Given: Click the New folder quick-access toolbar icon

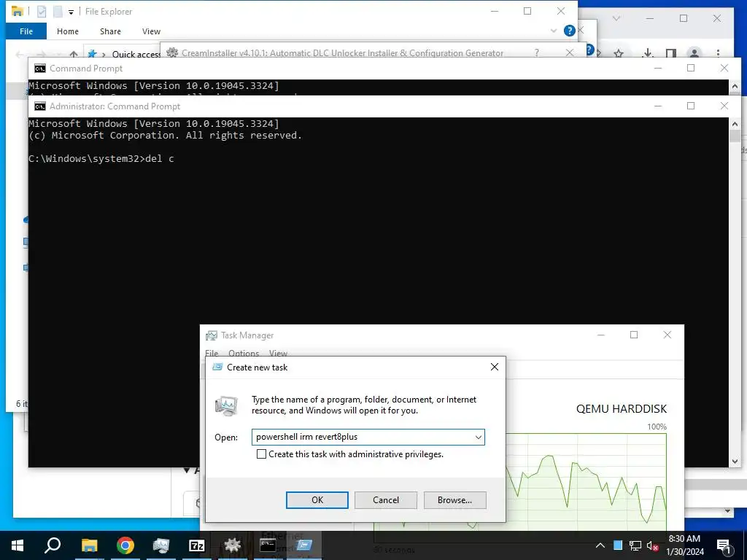Looking at the screenshot, I should click(58, 12).
